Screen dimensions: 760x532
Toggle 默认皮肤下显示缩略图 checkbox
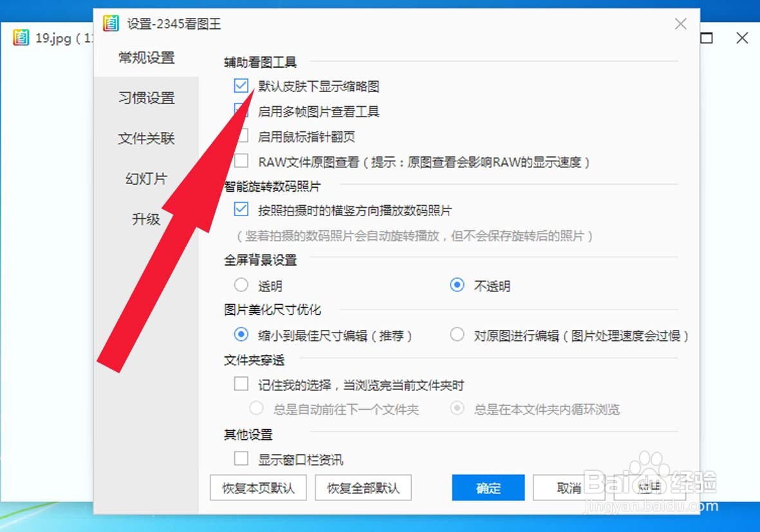[x=241, y=86]
